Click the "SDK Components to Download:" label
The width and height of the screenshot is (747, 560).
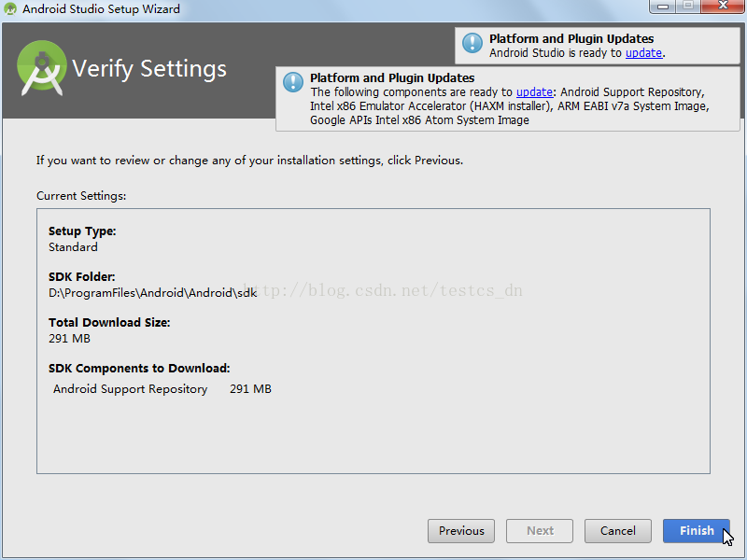tap(139, 368)
